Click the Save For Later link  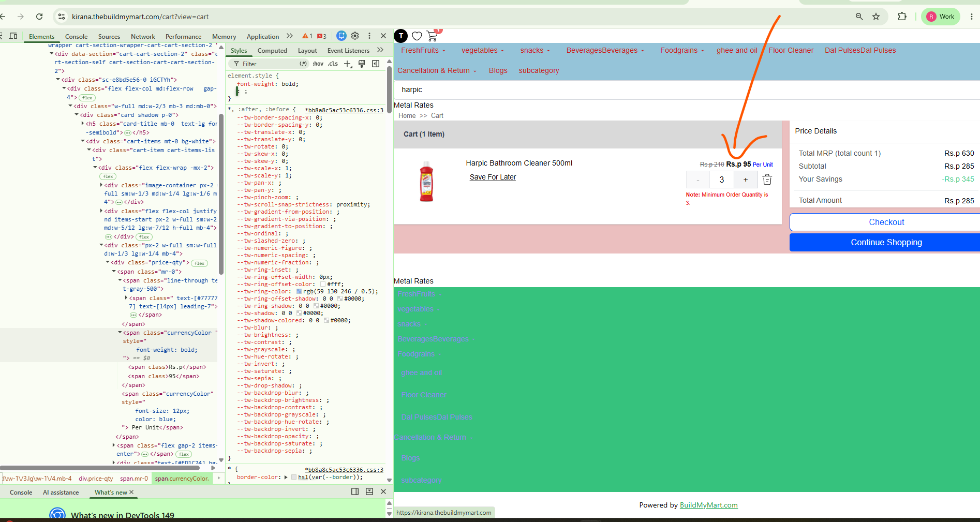point(493,177)
